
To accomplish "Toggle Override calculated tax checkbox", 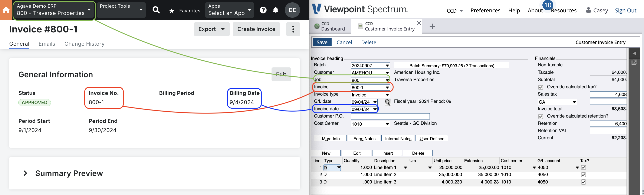I will tap(541, 87).
